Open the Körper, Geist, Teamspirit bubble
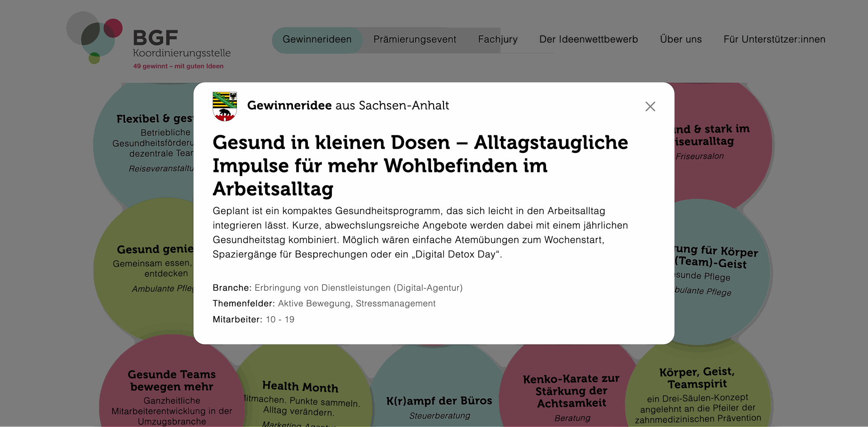 click(697, 389)
